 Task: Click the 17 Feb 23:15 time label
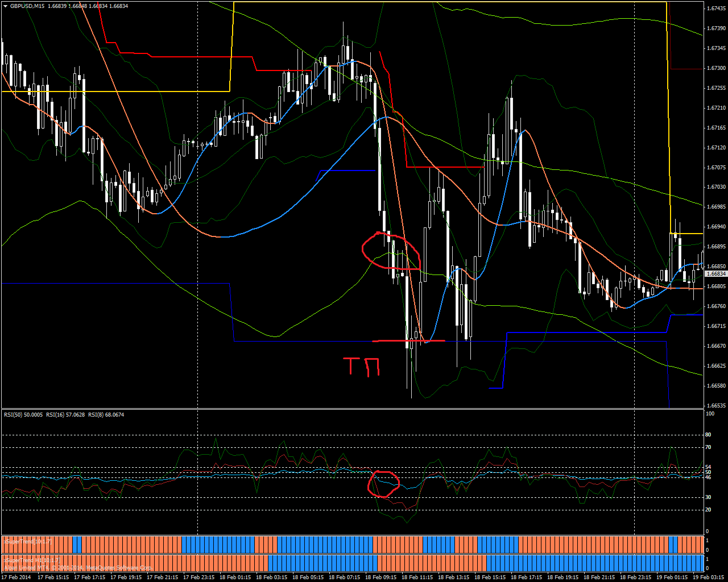pyautogui.click(x=198, y=577)
